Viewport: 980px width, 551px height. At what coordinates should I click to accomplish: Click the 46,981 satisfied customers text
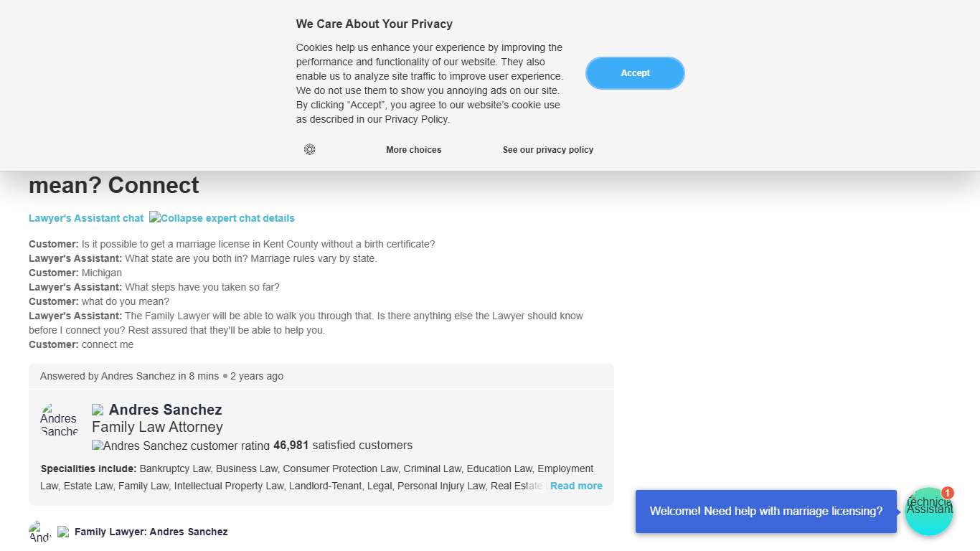point(343,446)
